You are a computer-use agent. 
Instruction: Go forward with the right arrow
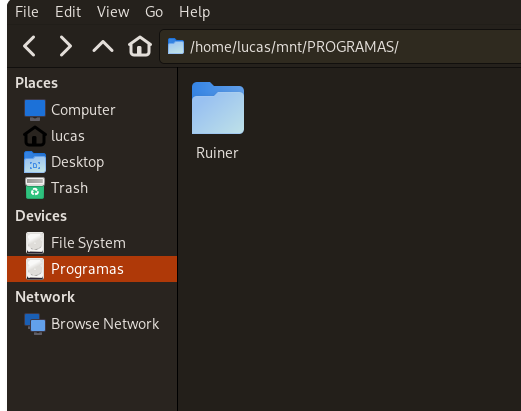[66, 46]
